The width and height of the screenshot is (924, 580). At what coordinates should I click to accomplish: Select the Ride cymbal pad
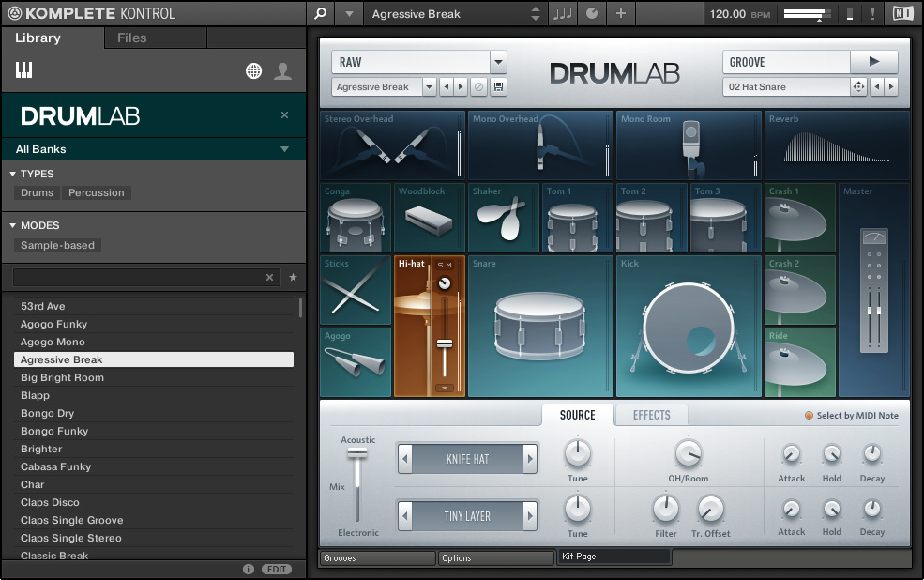coord(799,362)
